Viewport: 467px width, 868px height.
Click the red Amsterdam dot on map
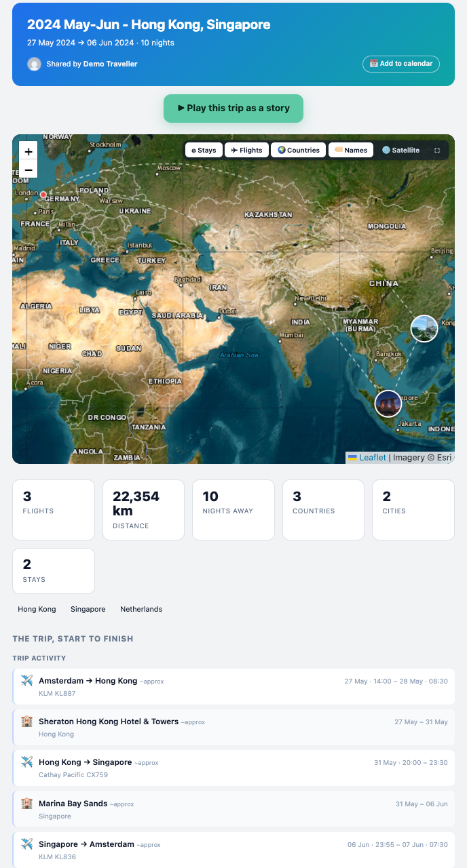click(x=43, y=195)
